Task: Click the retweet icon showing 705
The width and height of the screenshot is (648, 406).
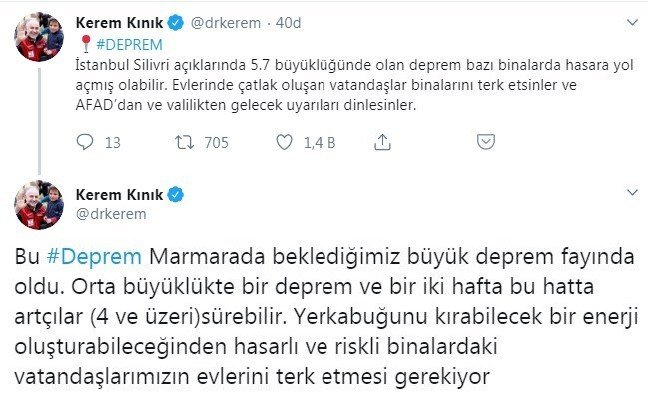Action: tap(183, 142)
